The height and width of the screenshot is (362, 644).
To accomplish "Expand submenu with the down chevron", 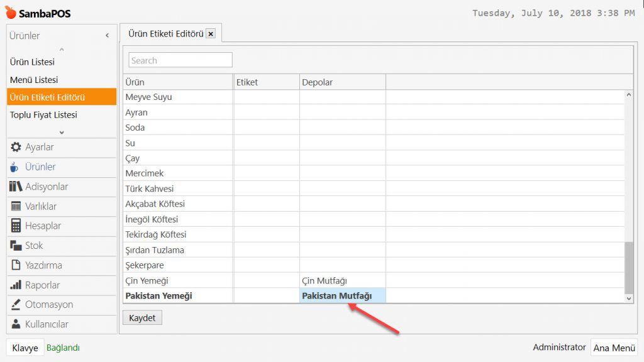I will click(x=62, y=132).
